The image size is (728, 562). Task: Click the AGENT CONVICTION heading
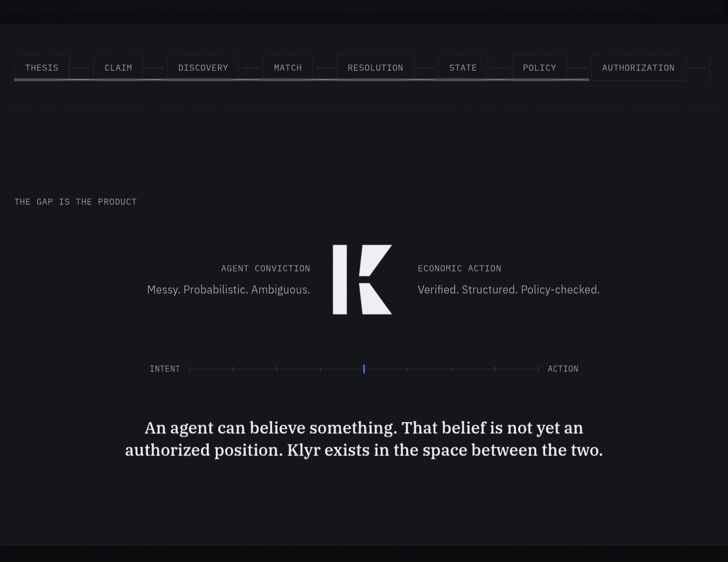(x=266, y=268)
